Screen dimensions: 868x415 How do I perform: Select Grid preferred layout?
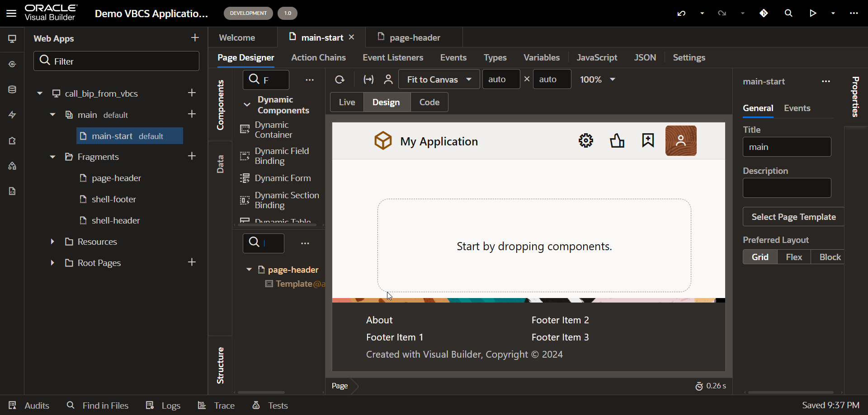760,257
